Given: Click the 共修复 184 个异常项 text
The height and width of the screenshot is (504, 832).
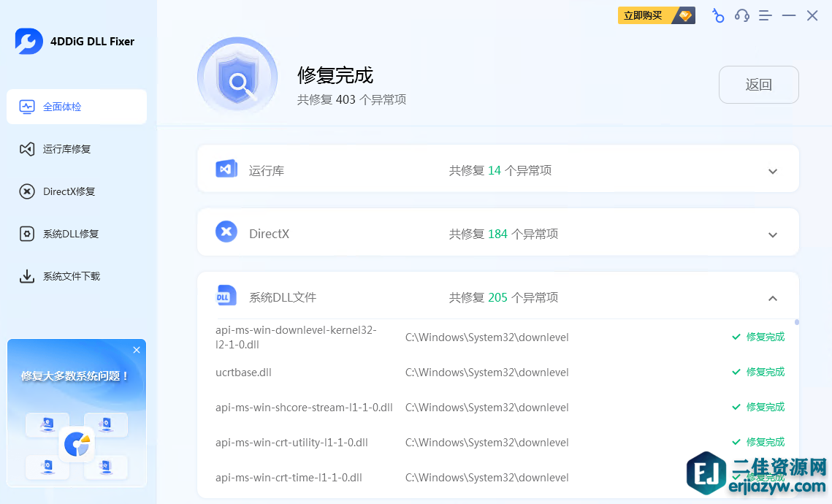Looking at the screenshot, I should 503,234.
